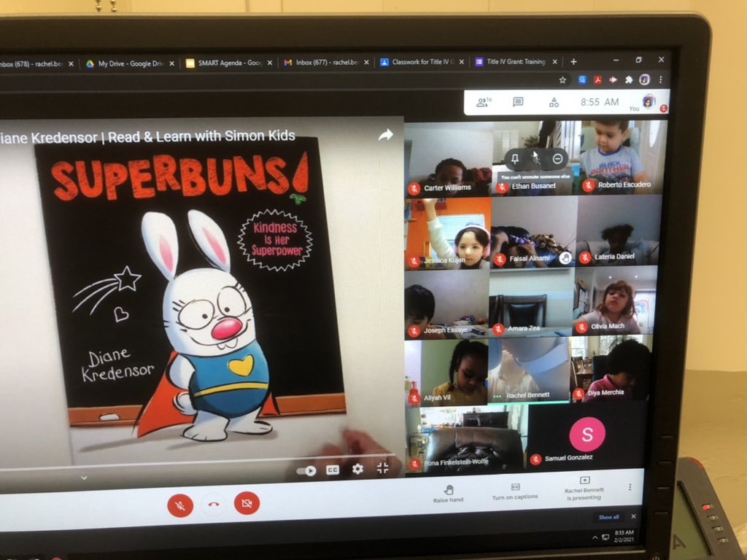This screenshot has height=560, width=747.
Task: Click the YouTube share arrow
Action: [385, 135]
